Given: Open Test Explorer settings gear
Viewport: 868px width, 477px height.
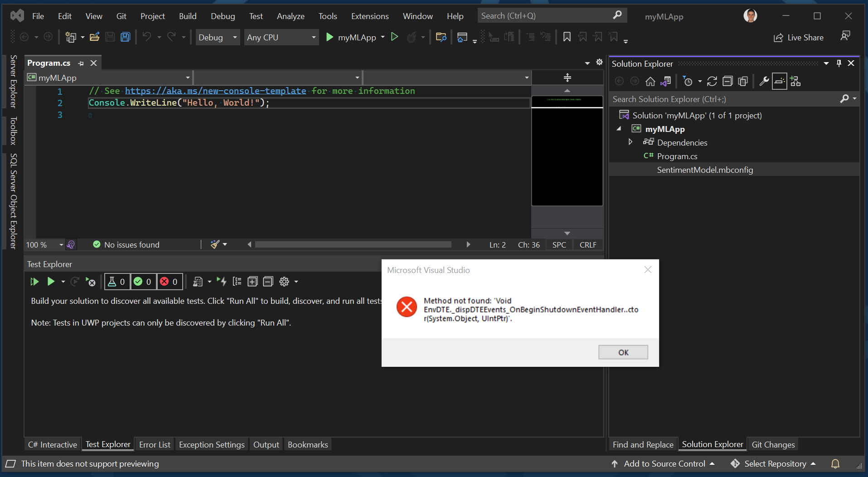Looking at the screenshot, I should click(x=285, y=282).
